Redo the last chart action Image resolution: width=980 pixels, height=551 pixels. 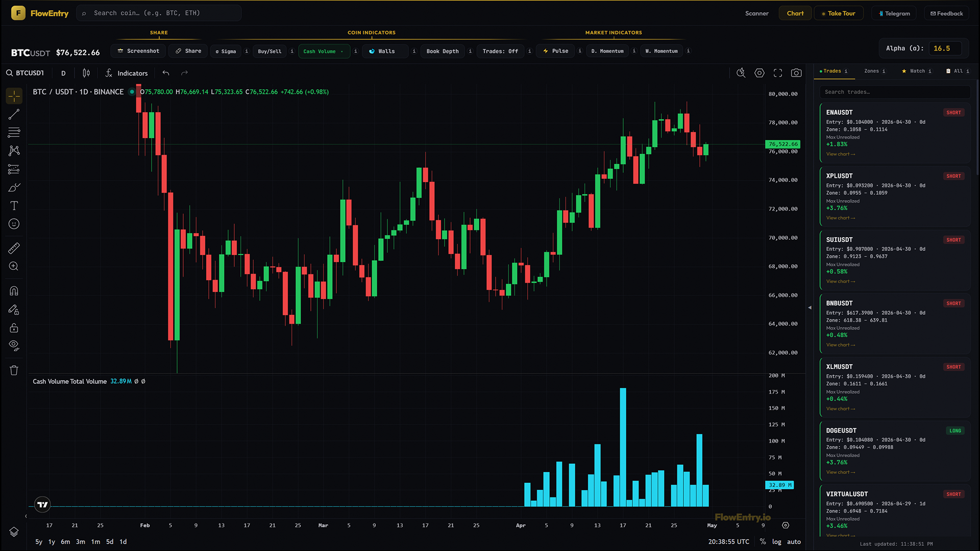click(x=184, y=73)
